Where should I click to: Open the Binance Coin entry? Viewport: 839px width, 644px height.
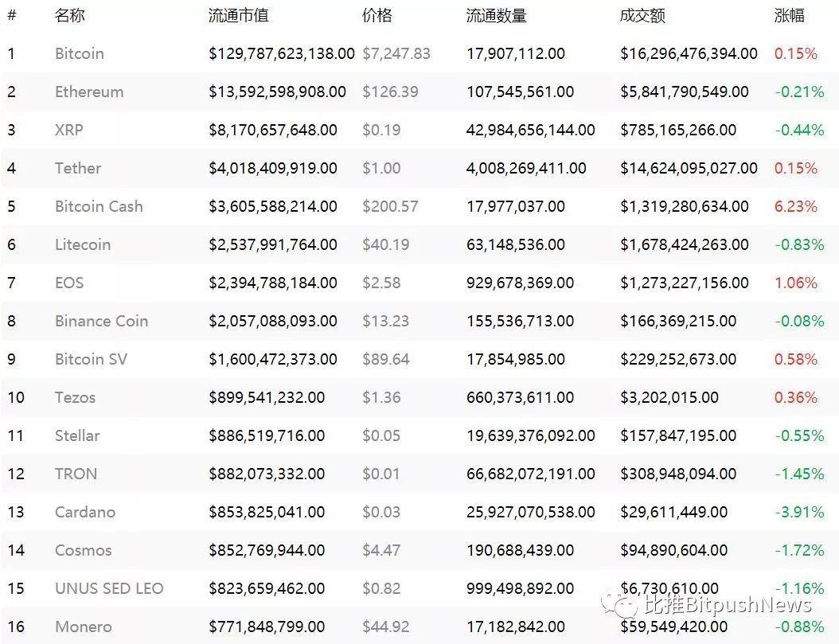coord(101,321)
